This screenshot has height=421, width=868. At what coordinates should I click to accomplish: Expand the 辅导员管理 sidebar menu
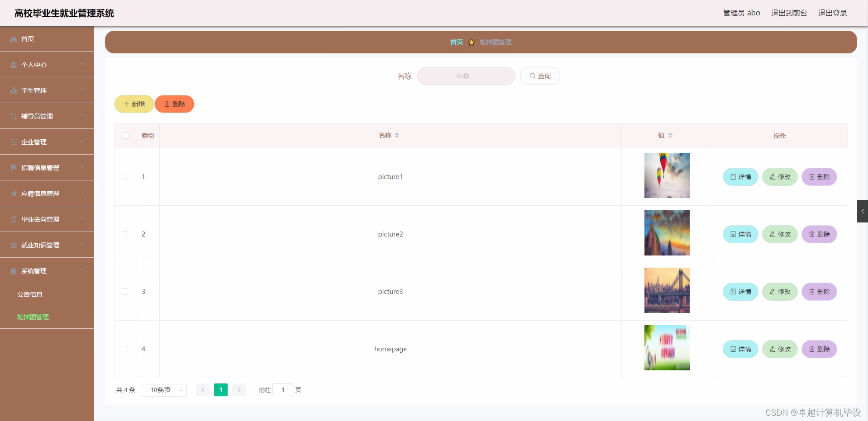tap(45, 116)
